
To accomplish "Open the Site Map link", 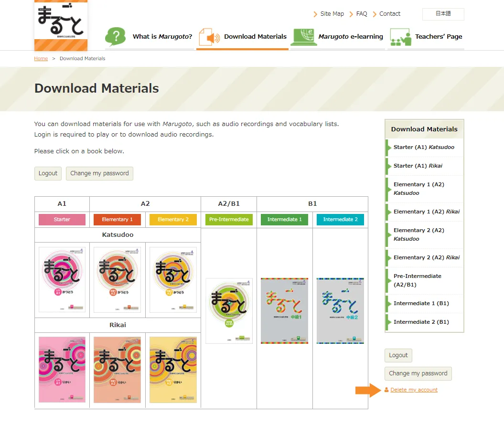I will (332, 14).
